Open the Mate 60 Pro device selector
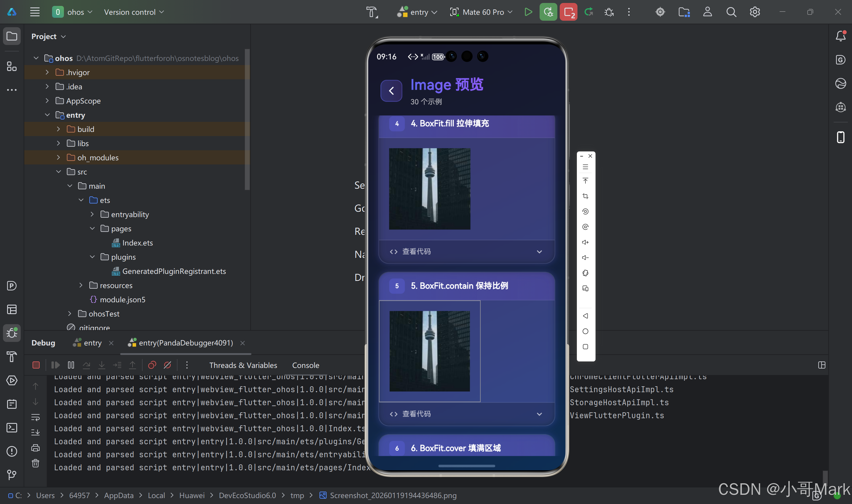The width and height of the screenshot is (852, 504). pyautogui.click(x=480, y=12)
